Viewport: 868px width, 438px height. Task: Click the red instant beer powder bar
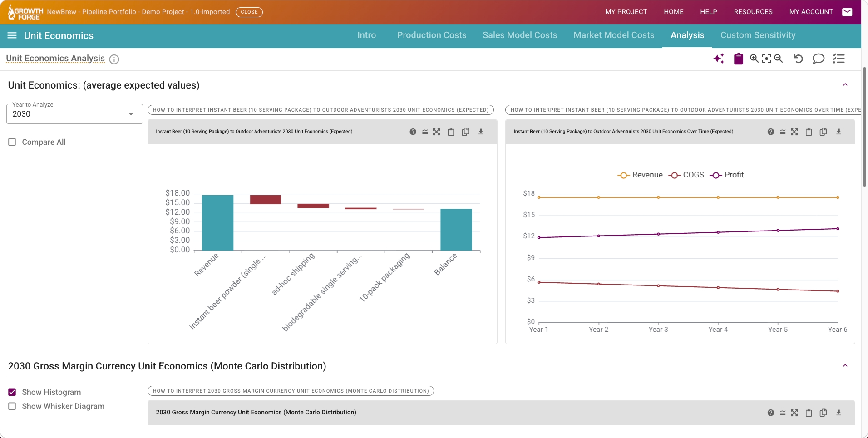(266, 200)
